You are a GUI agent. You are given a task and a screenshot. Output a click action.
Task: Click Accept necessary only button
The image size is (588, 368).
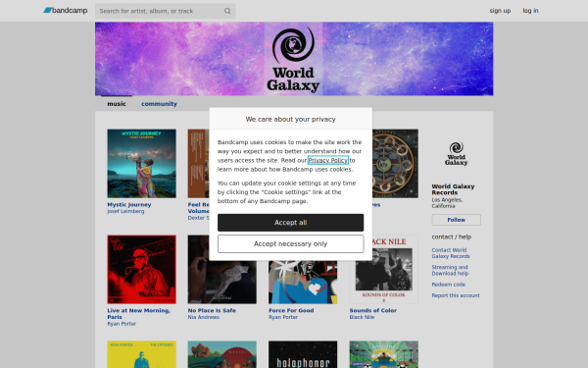[291, 244]
